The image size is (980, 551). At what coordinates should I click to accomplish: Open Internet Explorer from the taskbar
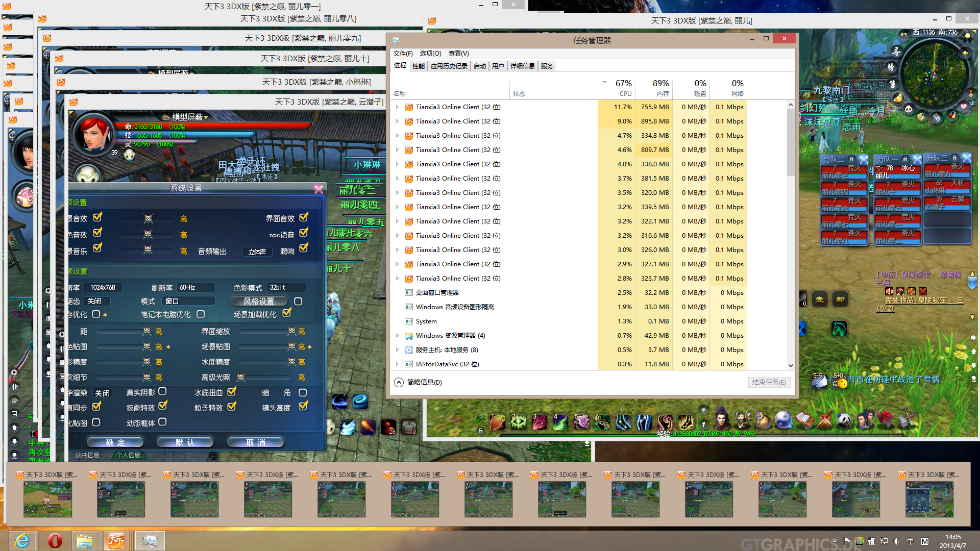click(x=22, y=540)
